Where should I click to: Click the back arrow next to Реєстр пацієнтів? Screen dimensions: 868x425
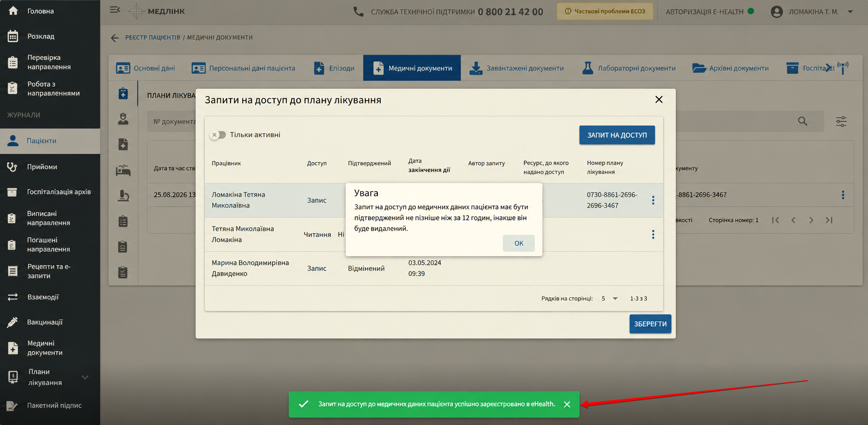point(114,38)
